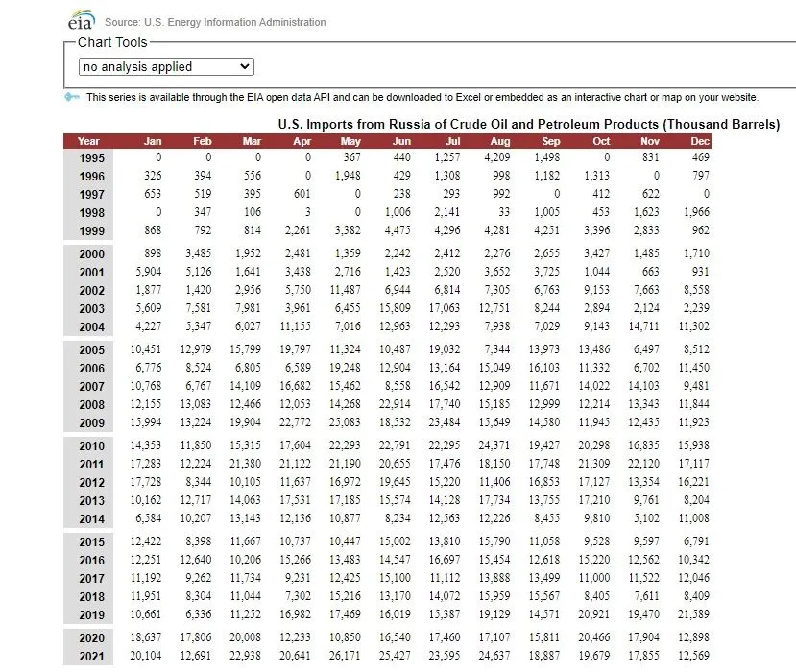Click the Aug 2010 value 24,371

pos(494,445)
